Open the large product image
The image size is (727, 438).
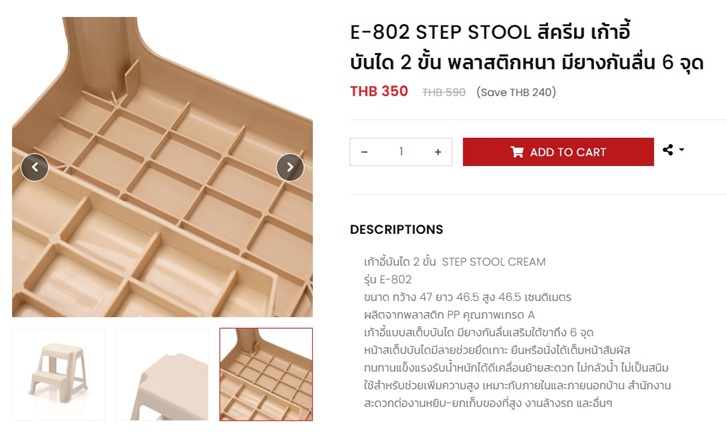[162, 167]
